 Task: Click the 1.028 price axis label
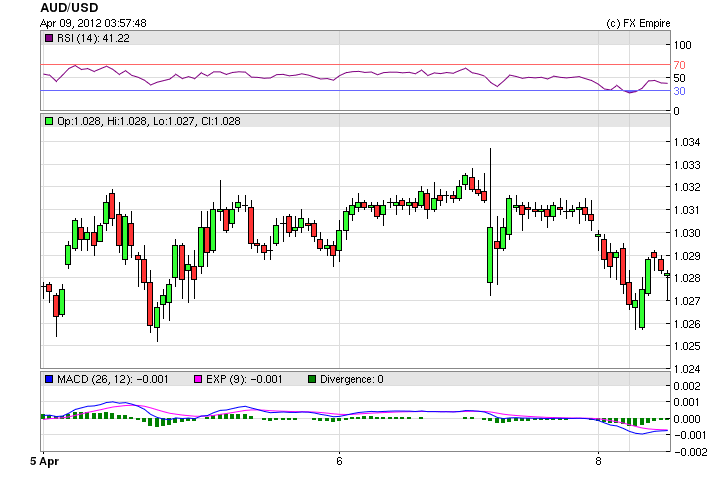687,278
